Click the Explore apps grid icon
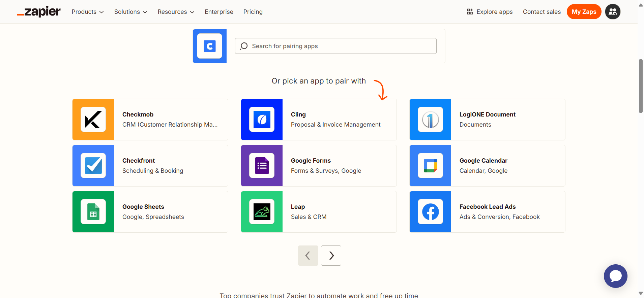Screen dimensions: 644x298 (x=470, y=12)
